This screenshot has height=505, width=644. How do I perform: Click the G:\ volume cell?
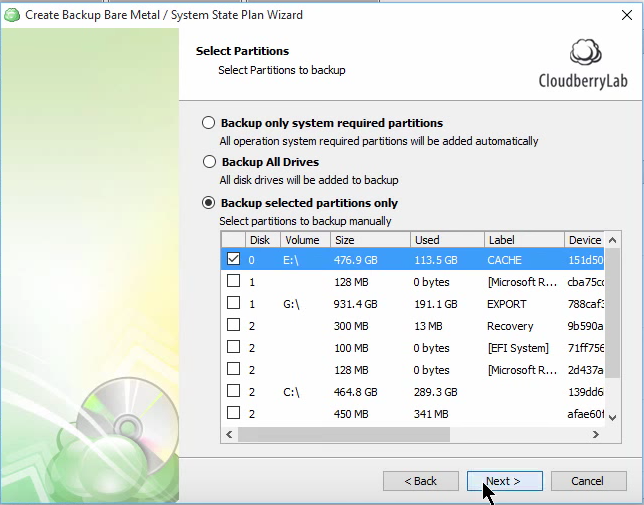pyautogui.click(x=291, y=304)
